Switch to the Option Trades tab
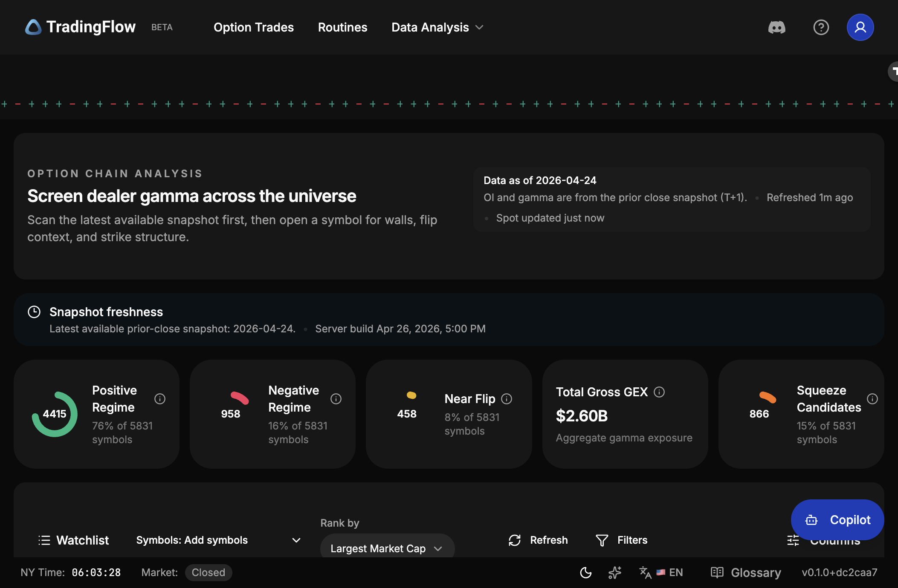Image resolution: width=898 pixels, height=588 pixels. tap(253, 27)
